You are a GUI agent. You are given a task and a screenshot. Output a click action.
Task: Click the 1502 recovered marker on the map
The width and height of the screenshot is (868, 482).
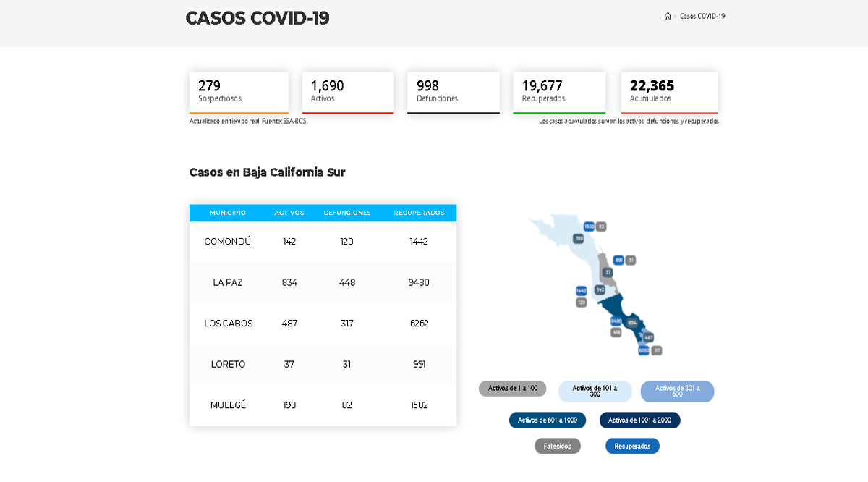[x=589, y=227]
